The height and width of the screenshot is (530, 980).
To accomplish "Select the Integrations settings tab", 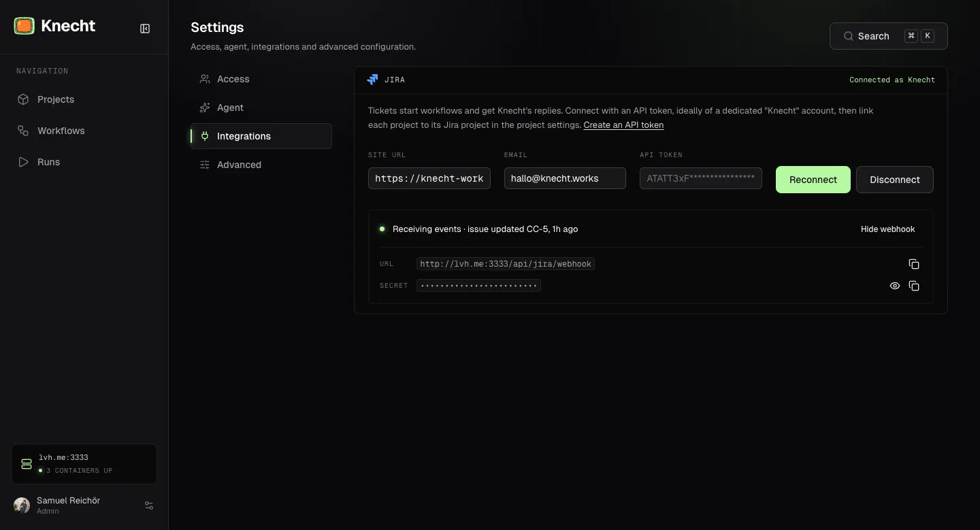I will click(261, 136).
